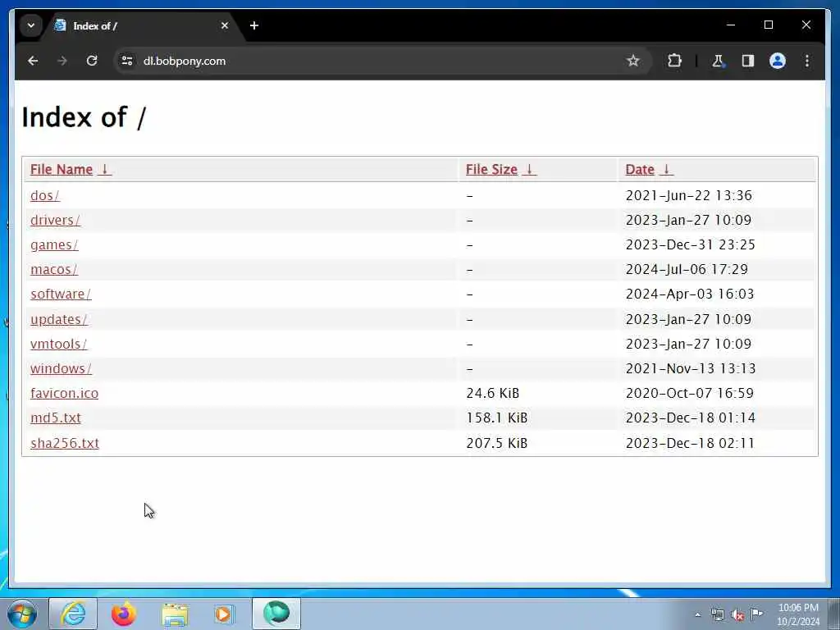
Task: Open a new tab with plus button
Action: pos(254,25)
